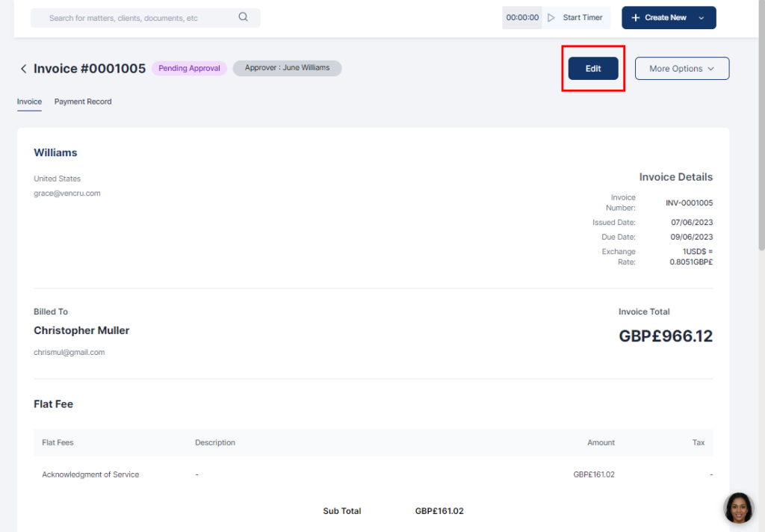Click the chrismul@gmail.com email address
This screenshot has width=765, height=532.
69,352
